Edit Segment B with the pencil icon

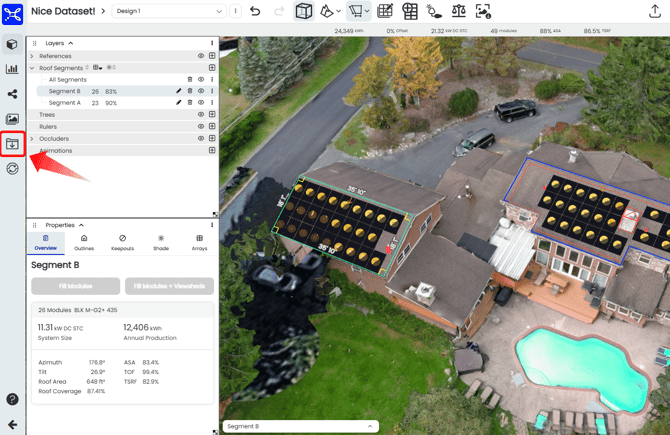tap(179, 91)
